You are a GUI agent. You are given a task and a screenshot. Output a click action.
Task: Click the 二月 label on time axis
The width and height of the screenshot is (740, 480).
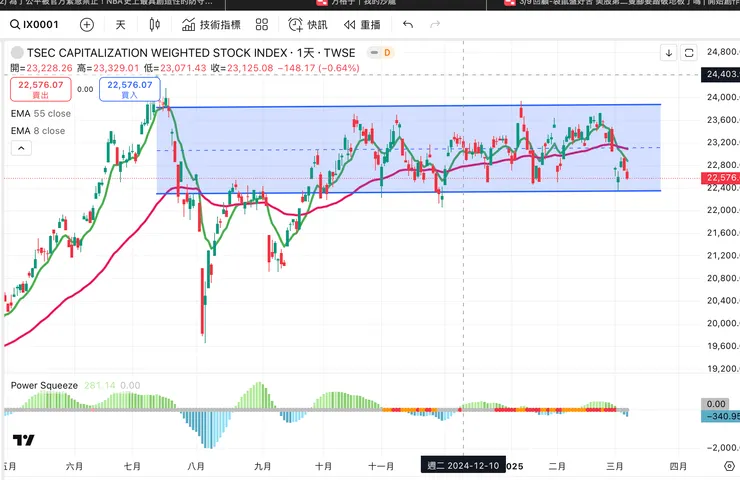tap(557, 466)
